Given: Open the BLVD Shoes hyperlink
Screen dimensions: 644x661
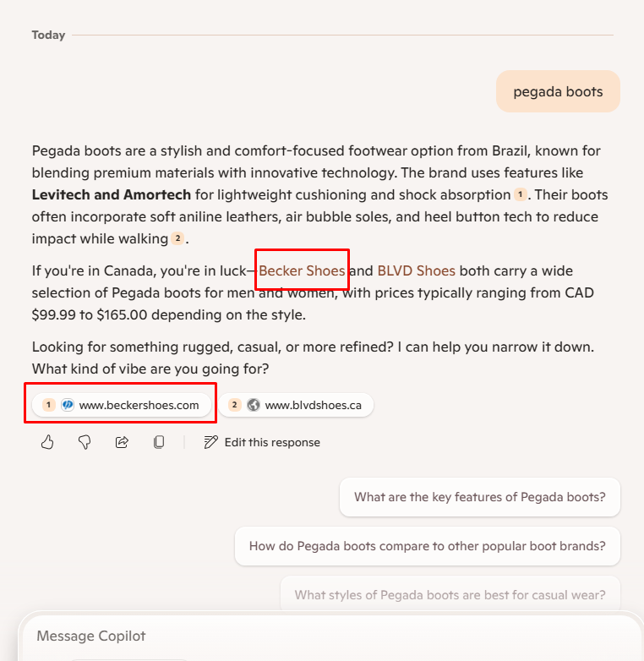Looking at the screenshot, I should [x=417, y=271].
